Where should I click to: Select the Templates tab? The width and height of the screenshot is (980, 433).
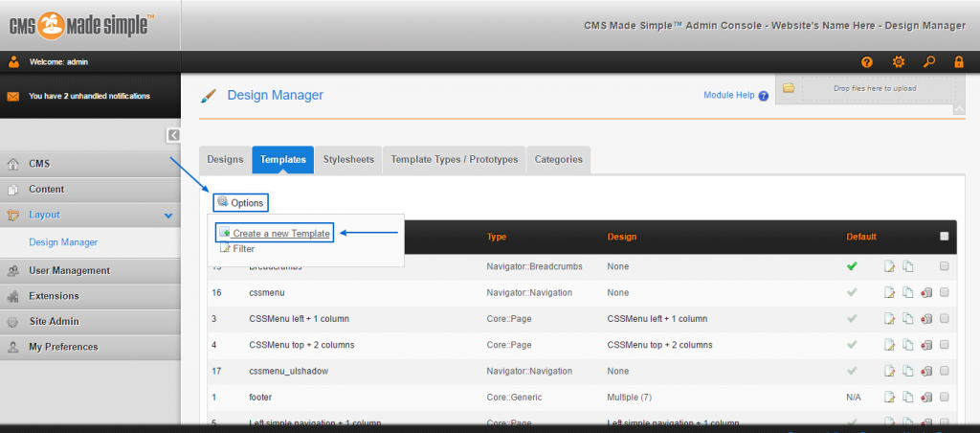[283, 160]
